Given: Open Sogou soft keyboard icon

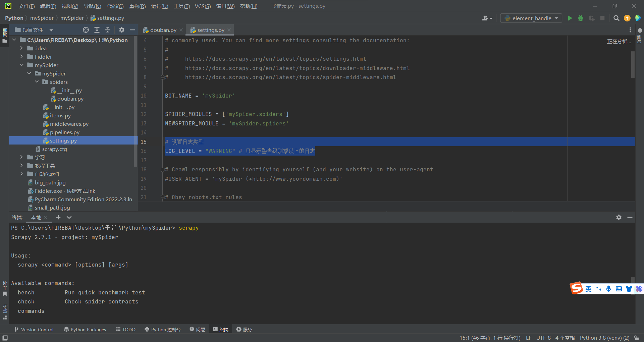Looking at the screenshot, I should (619, 289).
